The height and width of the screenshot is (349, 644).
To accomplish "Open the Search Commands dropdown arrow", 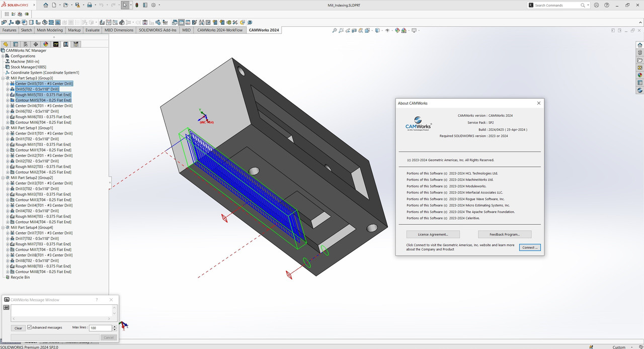I will coord(588,5).
